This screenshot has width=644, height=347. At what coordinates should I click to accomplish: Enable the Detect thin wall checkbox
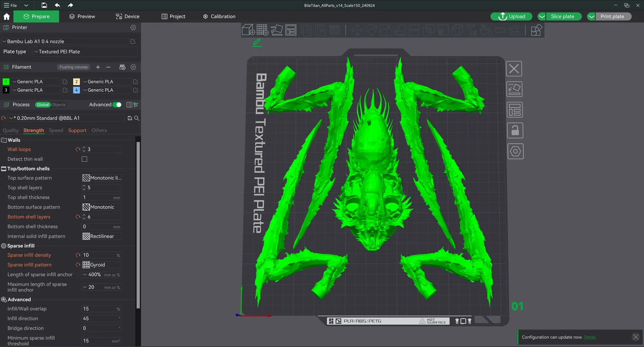point(85,159)
